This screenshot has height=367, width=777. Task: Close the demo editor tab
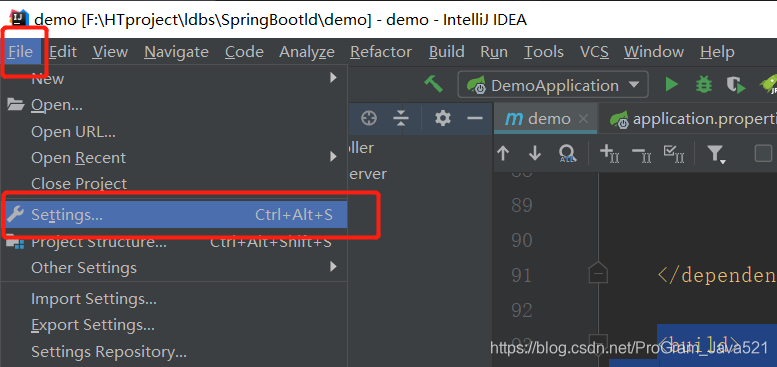tap(584, 119)
